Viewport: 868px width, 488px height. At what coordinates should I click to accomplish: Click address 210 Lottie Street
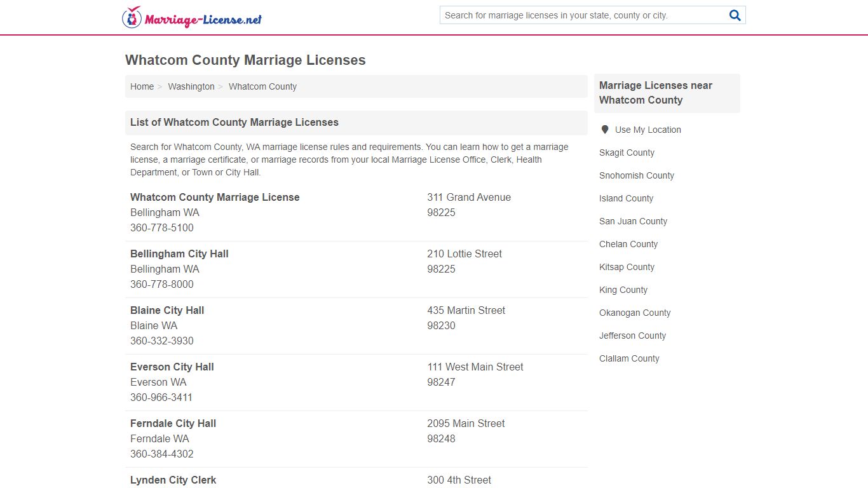tap(465, 254)
